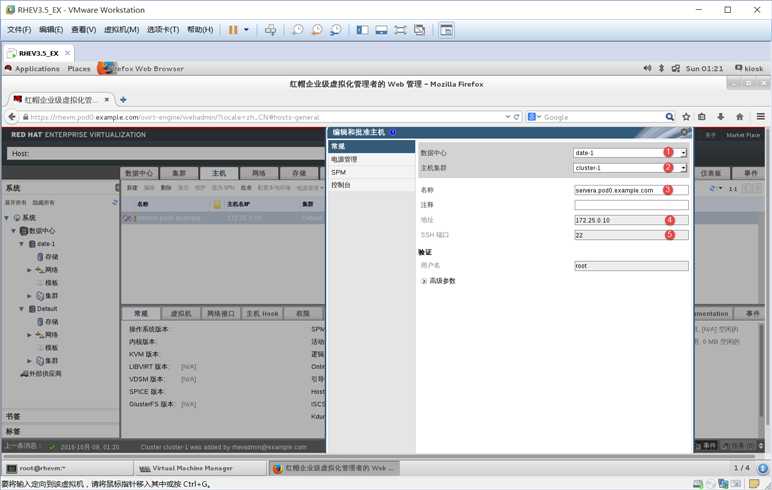Image resolution: width=772 pixels, height=490 pixels.
Task: Open the GNOME Places menu
Action: point(79,68)
